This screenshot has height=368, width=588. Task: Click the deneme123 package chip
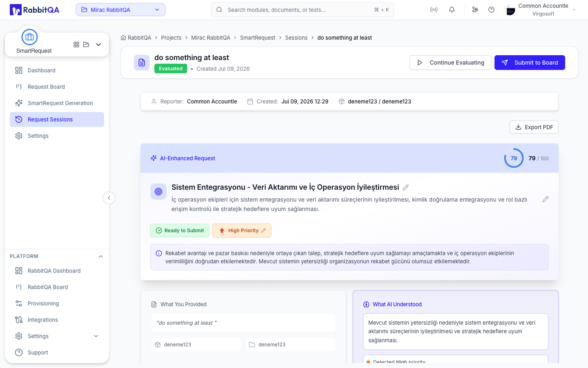(x=196, y=345)
